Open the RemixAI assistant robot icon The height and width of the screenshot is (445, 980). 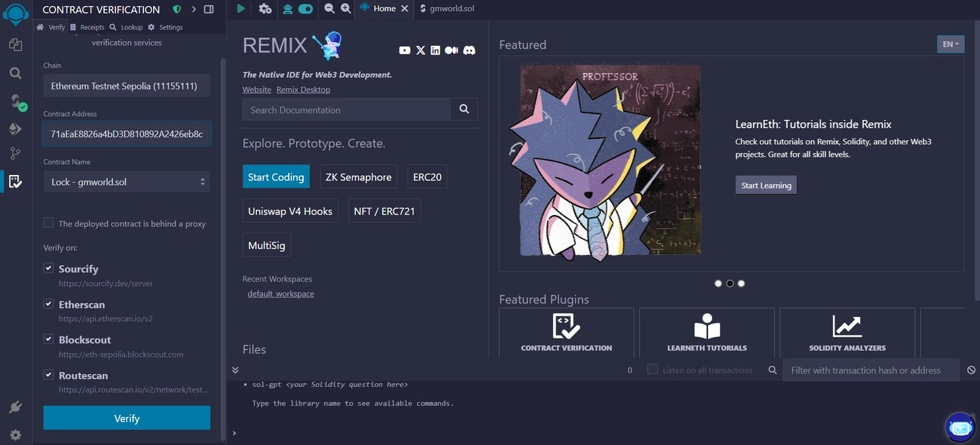click(x=961, y=426)
